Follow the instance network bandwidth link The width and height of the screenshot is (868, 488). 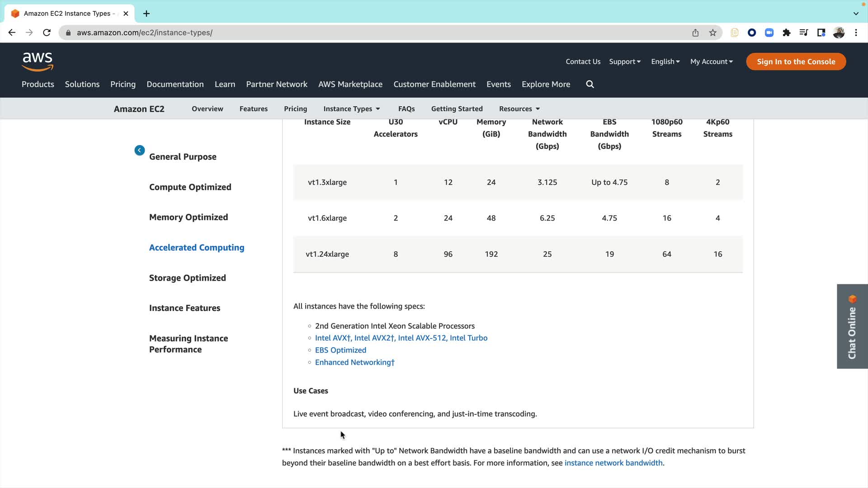point(613,463)
